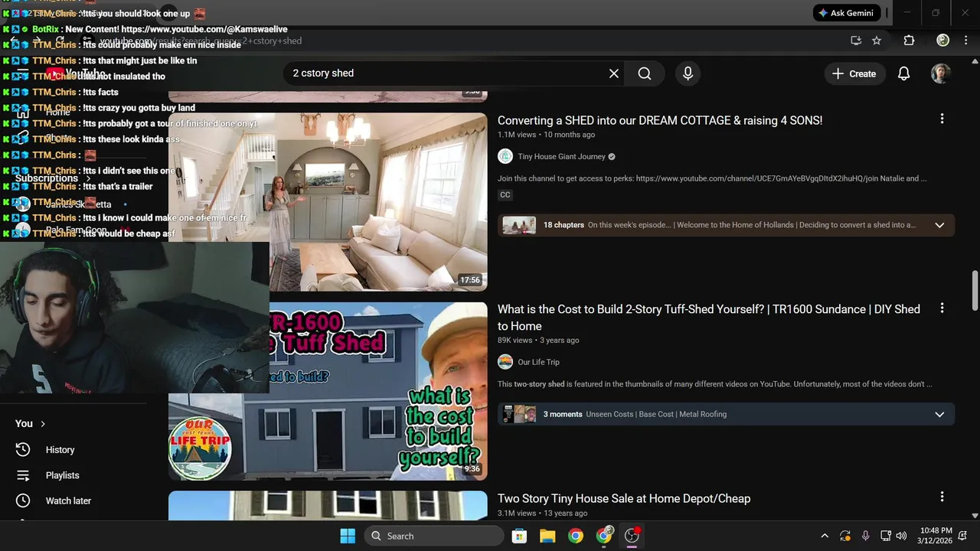
Task: Open browser extensions puzzle icon
Action: click(x=909, y=41)
